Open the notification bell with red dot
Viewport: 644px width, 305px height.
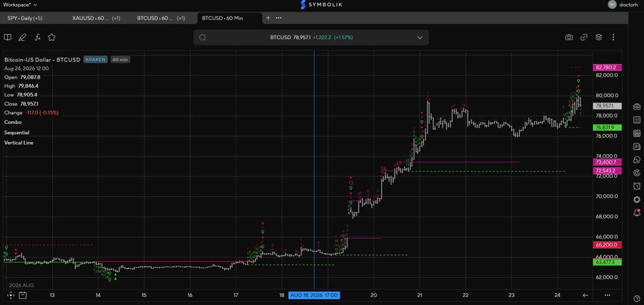coord(637,212)
